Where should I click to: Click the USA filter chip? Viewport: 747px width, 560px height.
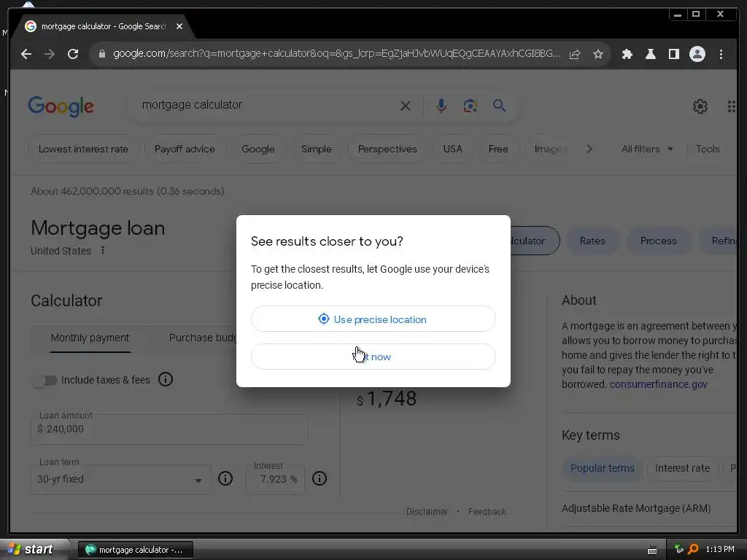click(452, 149)
